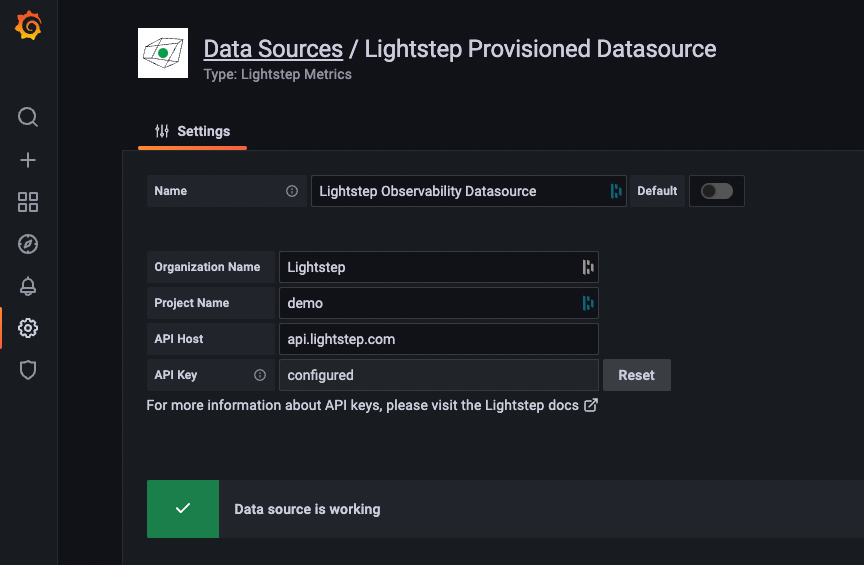
Task: Click the external link icon after Lightstep docs
Action: tap(591, 405)
